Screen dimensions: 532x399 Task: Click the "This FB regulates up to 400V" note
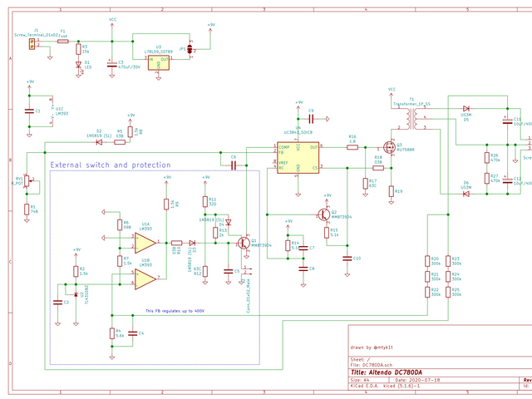(x=175, y=311)
